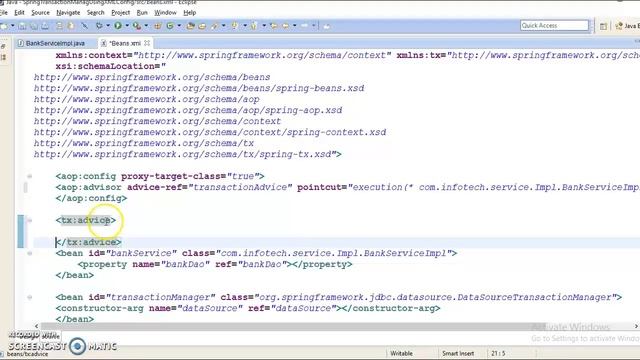The height and width of the screenshot is (360, 640).
Task: Open the Debug dropdown arrow
Action: pyautogui.click(x=108, y=26)
